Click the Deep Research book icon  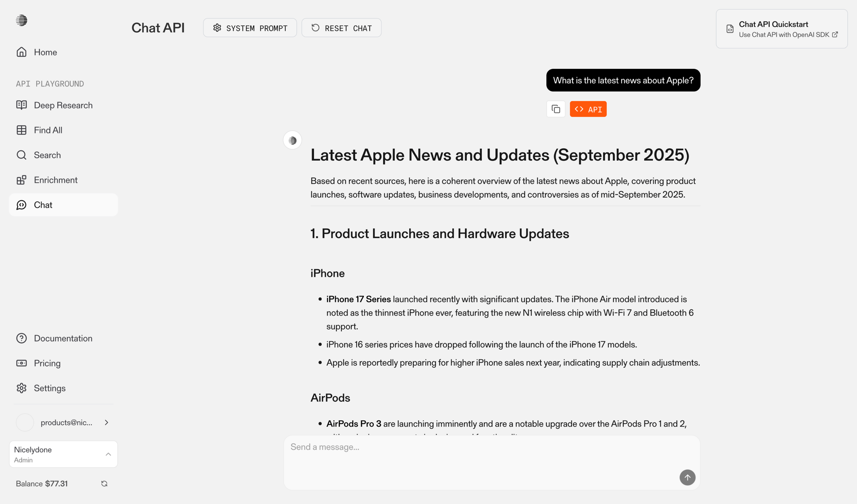21,105
